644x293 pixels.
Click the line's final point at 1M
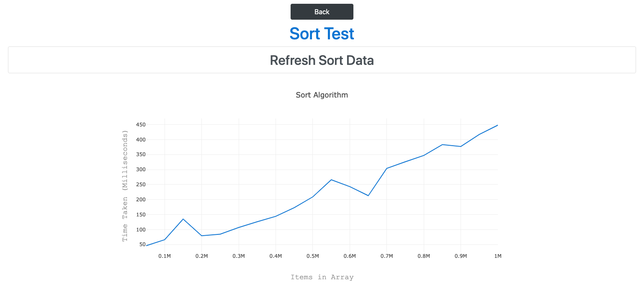coord(497,125)
